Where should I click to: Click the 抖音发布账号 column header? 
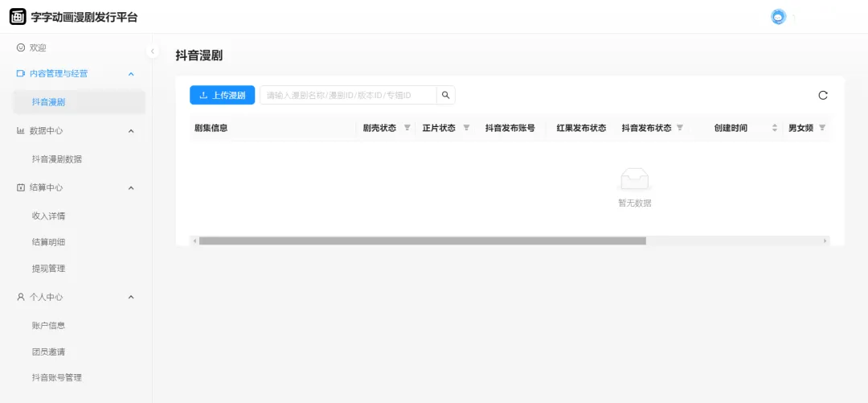coord(510,128)
